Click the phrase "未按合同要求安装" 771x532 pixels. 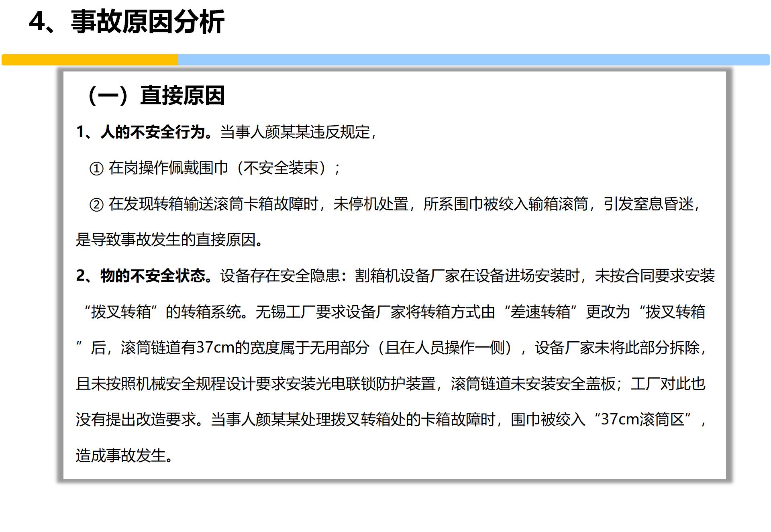point(655,276)
